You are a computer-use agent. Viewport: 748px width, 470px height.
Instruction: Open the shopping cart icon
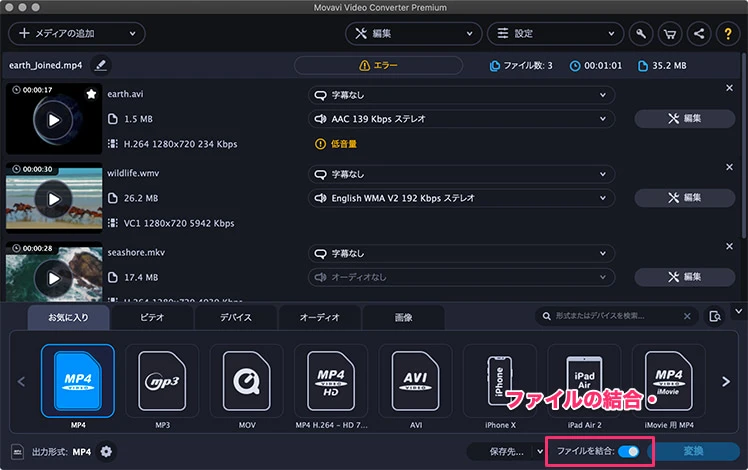tap(670, 33)
